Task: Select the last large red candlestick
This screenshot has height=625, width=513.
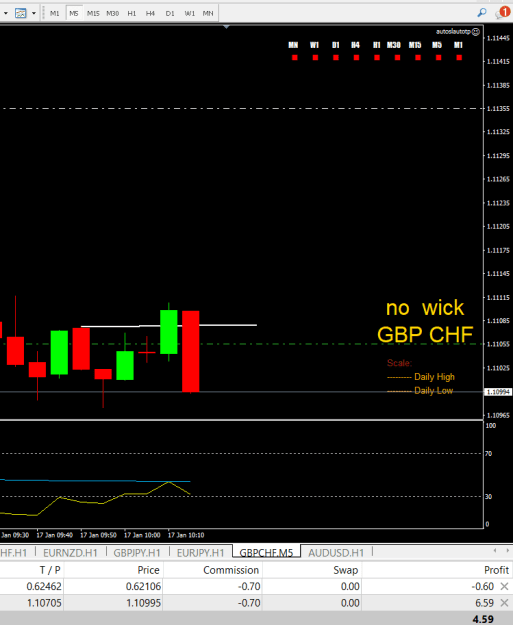Action: (x=191, y=352)
